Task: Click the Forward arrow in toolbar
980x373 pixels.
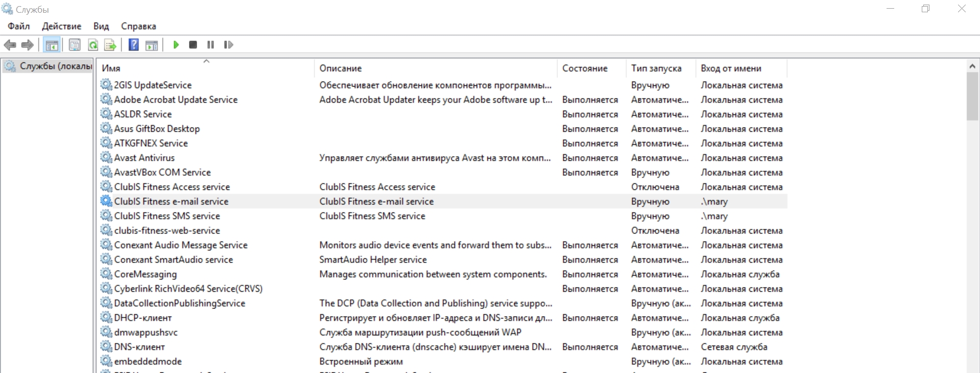Action: pos(28,45)
